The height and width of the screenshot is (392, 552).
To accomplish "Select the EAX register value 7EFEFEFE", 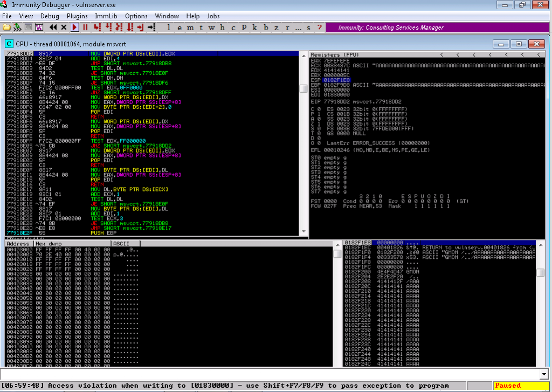I will [x=337, y=60].
